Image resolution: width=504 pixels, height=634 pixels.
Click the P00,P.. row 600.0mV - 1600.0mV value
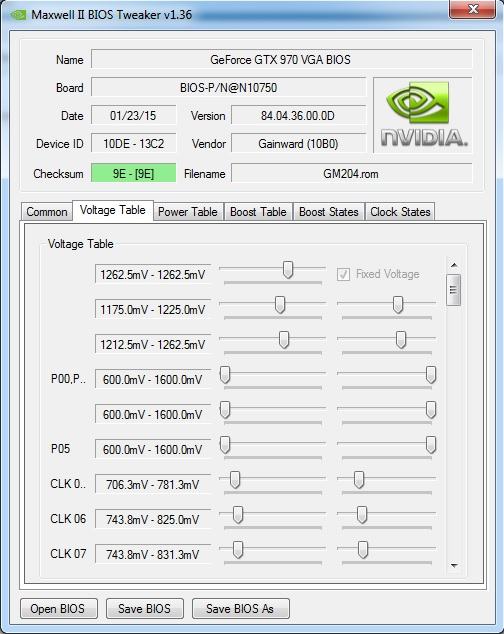pyautogui.click(x=153, y=380)
